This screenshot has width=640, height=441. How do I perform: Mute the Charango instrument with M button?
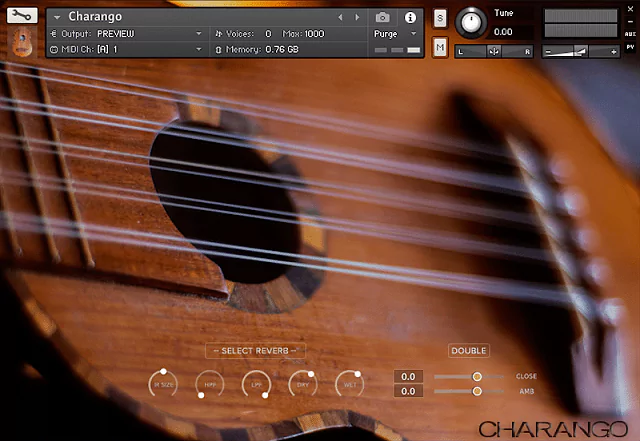pyautogui.click(x=440, y=47)
